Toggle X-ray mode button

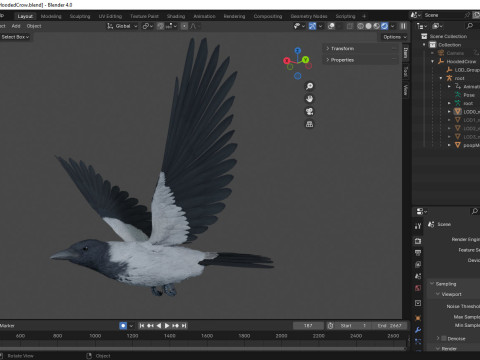pos(349,26)
